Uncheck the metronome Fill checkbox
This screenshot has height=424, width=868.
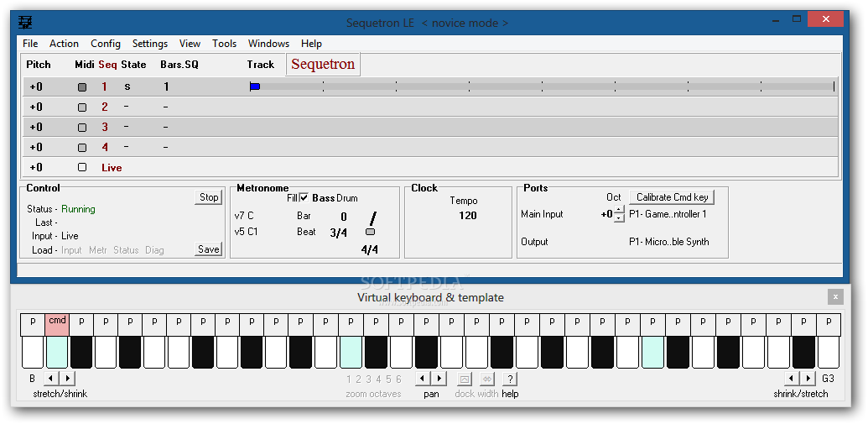pyautogui.click(x=304, y=198)
